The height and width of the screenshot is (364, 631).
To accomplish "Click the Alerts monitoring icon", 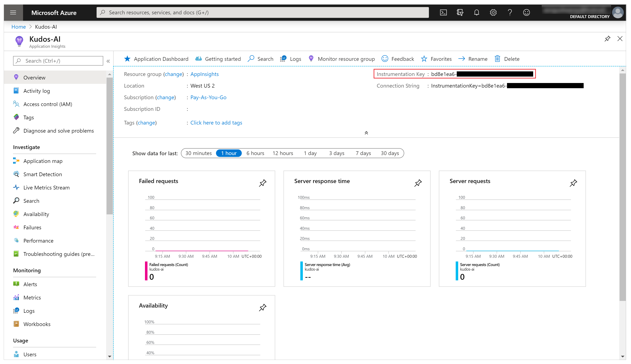I will tap(16, 284).
